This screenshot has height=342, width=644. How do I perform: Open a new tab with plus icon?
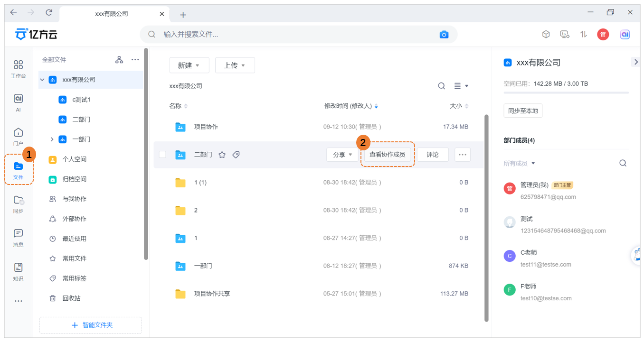pos(183,15)
